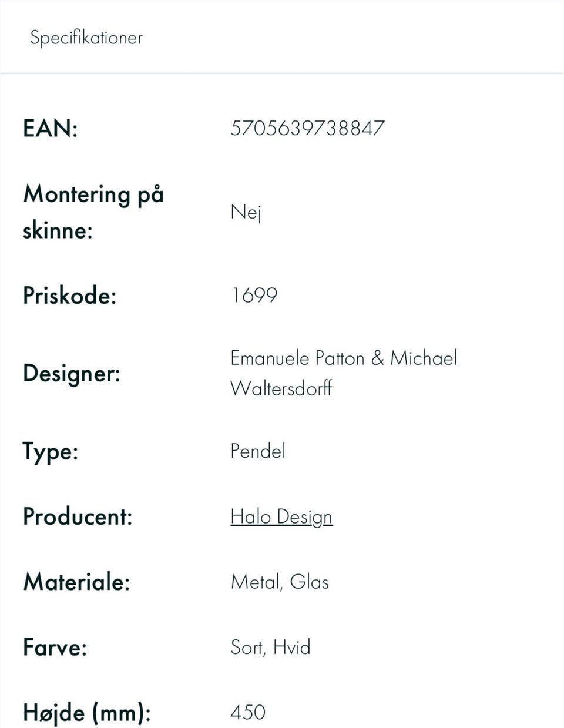Click the Højde (mm) label
The width and height of the screenshot is (564, 728).
tap(87, 713)
